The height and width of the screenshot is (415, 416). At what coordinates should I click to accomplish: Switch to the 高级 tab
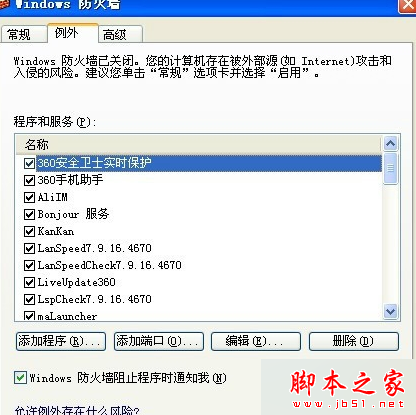pos(120,34)
